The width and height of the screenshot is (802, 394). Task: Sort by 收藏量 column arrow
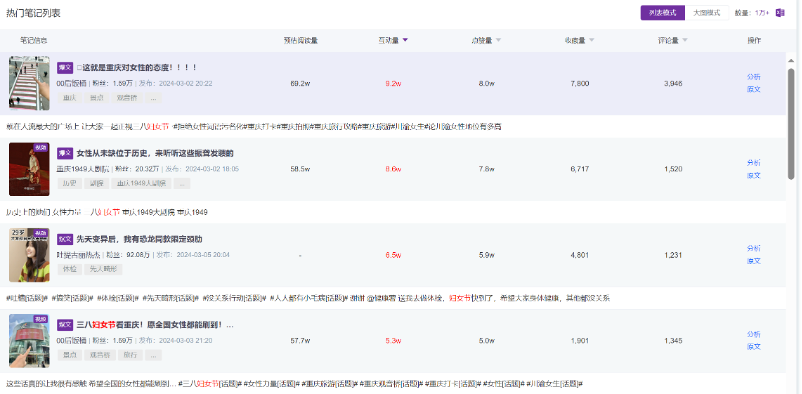[591, 40]
